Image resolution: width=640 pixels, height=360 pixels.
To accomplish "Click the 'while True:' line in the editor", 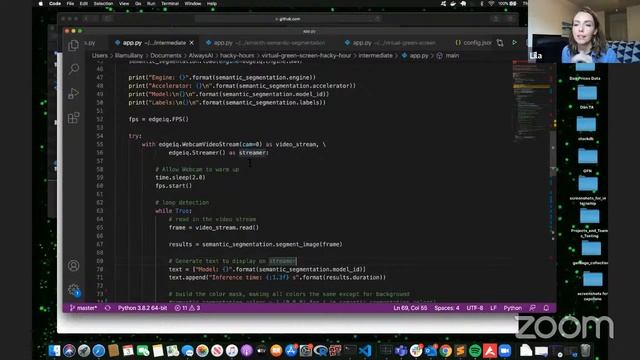I will pyautogui.click(x=173, y=211).
